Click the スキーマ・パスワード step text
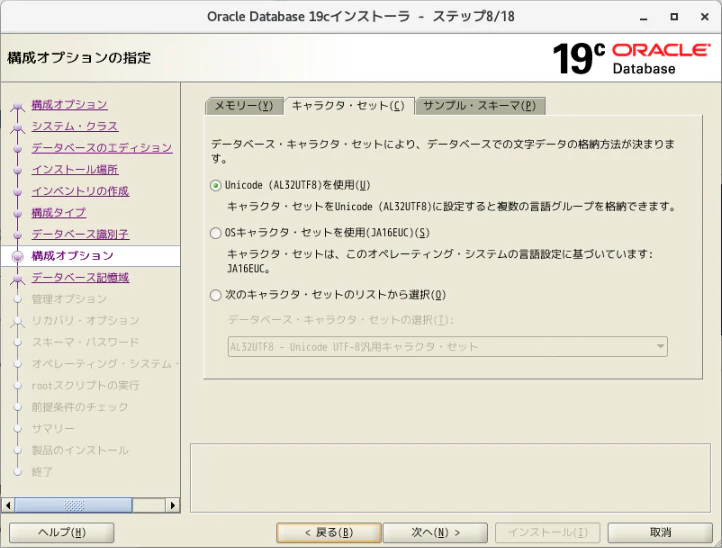This screenshot has width=722, height=548. [85, 343]
